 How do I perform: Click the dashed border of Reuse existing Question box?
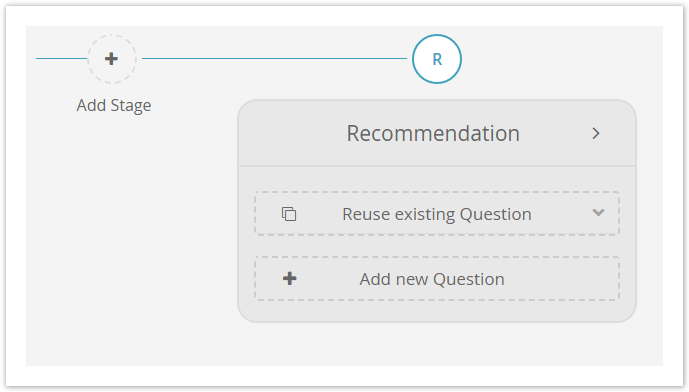437,192
